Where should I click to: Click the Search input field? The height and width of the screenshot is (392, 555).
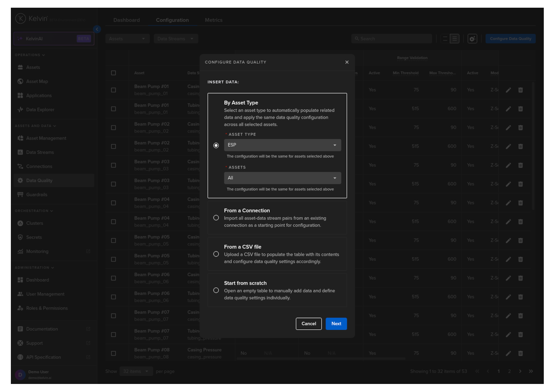392,39
